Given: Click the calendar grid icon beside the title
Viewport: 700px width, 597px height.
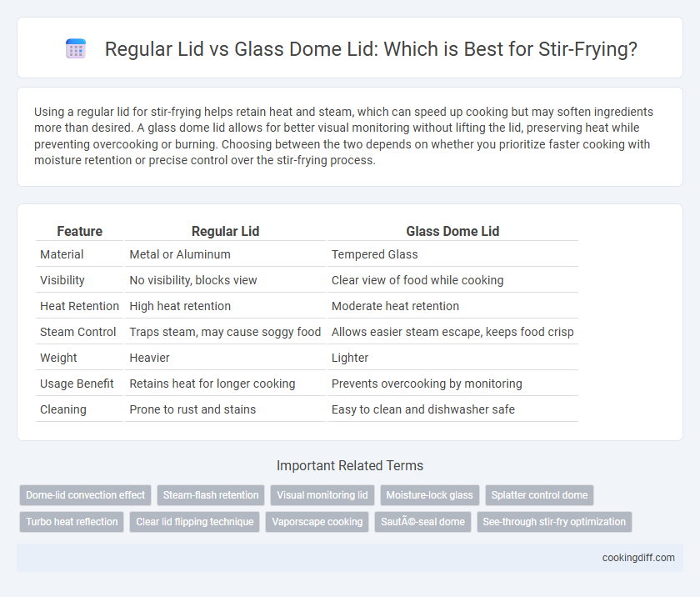Looking at the screenshot, I should [x=76, y=48].
